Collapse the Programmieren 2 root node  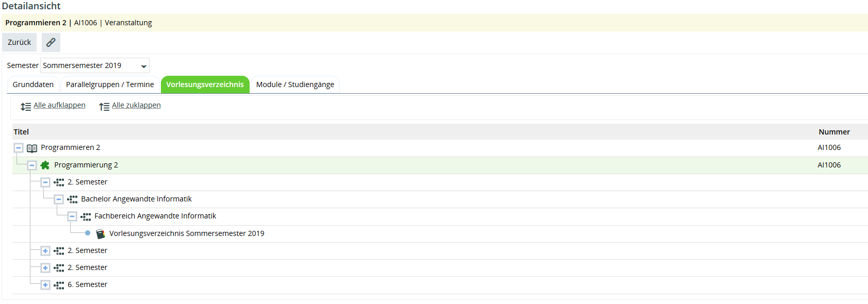pyautogui.click(x=19, y=148)
